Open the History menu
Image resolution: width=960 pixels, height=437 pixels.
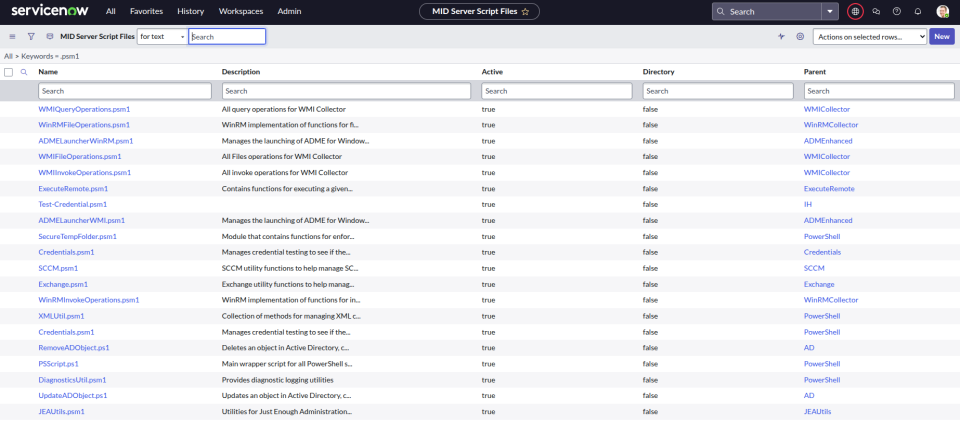click(x=190, y=11)
